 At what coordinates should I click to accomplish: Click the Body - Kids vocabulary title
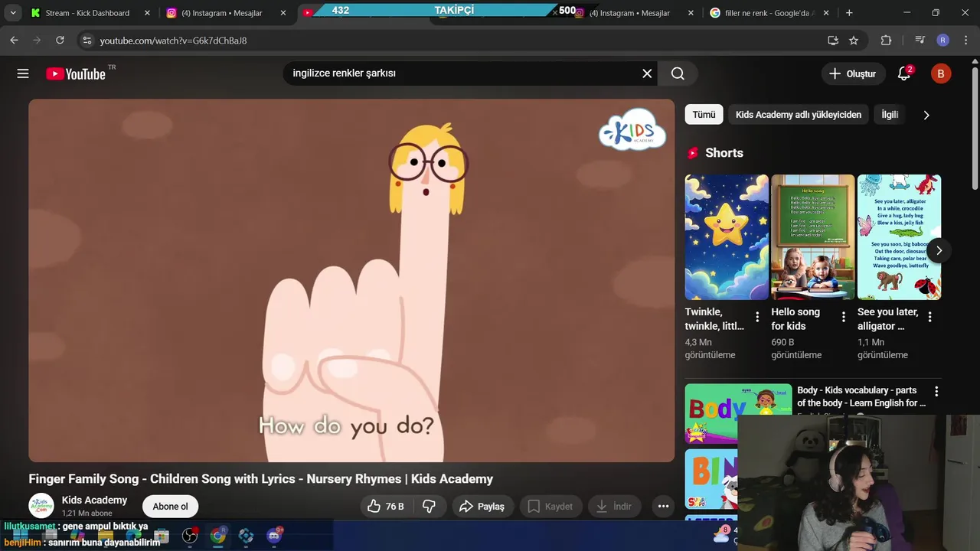[x=861, y=396]
